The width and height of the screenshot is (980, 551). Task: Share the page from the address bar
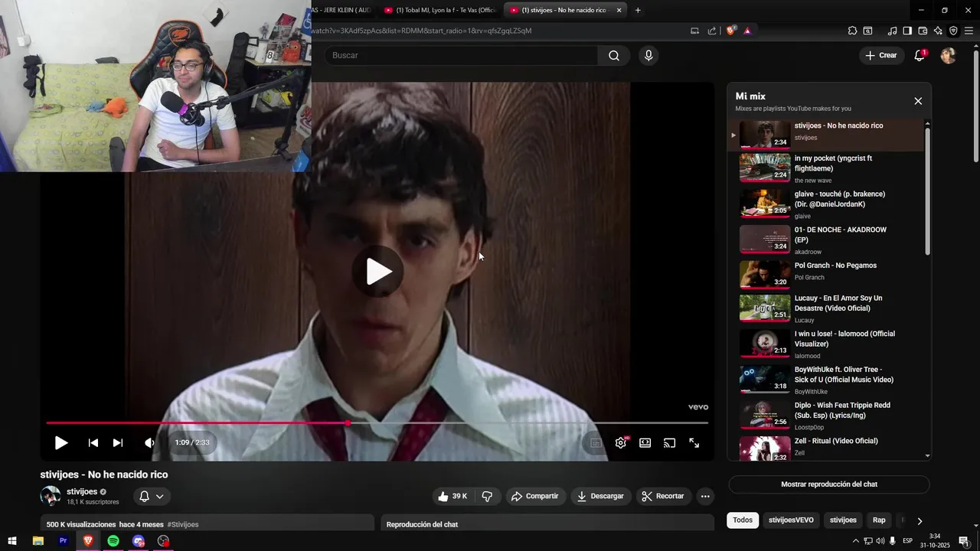pyautogui.click(x=712, y=31)
